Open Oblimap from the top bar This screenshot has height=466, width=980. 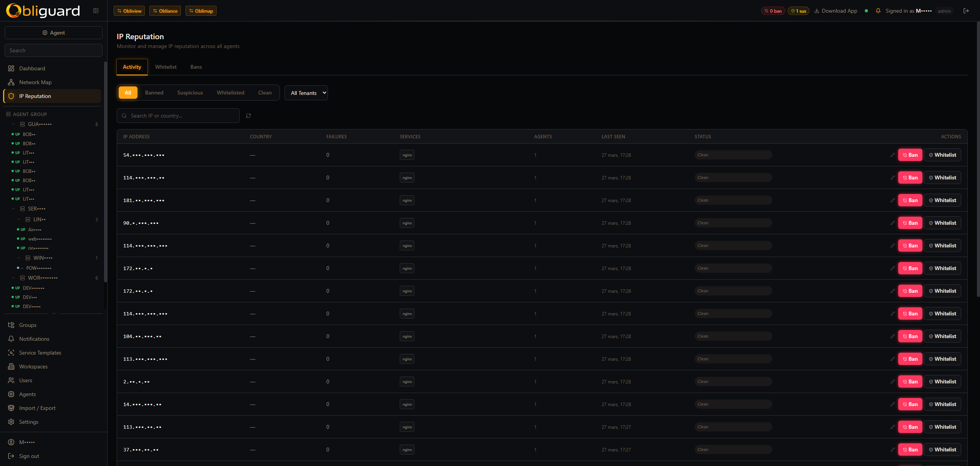point(200,10)
